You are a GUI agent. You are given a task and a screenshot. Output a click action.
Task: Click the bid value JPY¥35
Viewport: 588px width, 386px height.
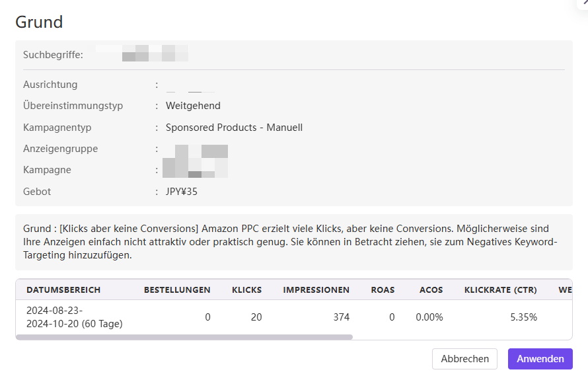pyautogui.click(x=182, y=192)
